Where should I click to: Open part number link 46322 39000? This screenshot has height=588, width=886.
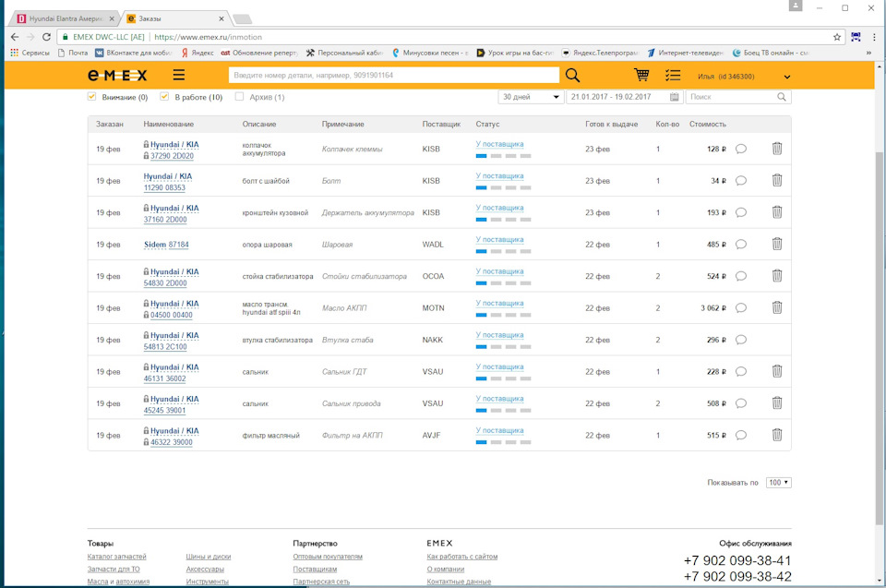172,442
